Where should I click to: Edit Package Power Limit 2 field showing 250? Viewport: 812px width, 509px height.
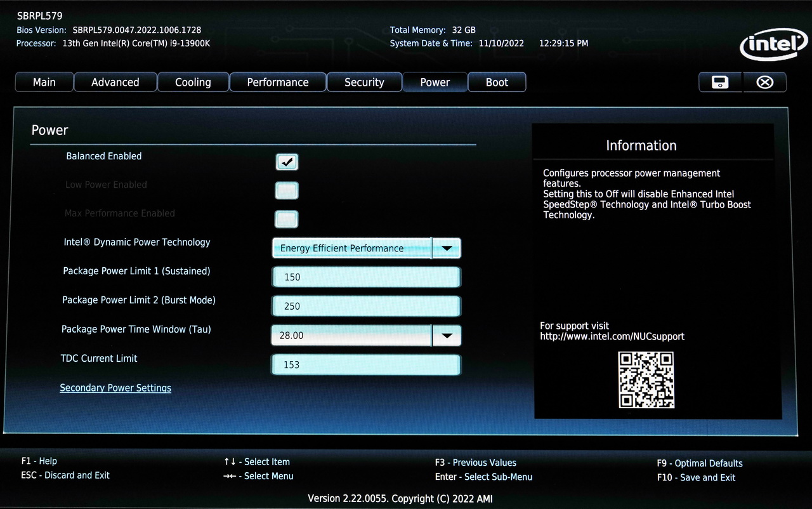tap(366, 306)
